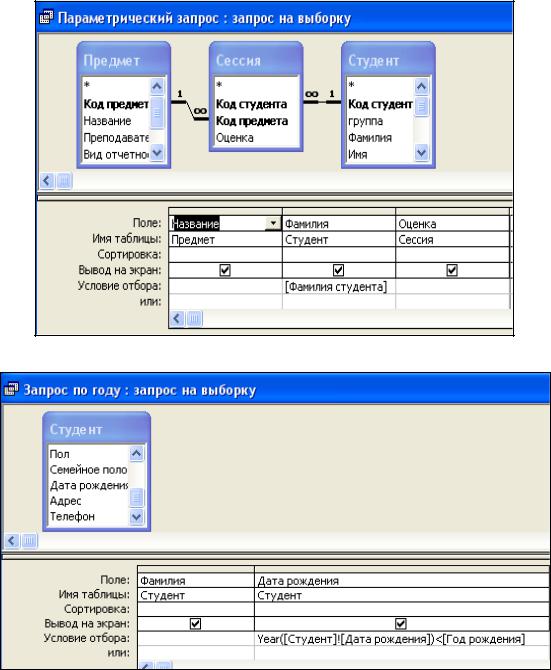Screen dimensions: 551x670
Task: Click left scroll arrow below top query grid
Action: (177, 318)
